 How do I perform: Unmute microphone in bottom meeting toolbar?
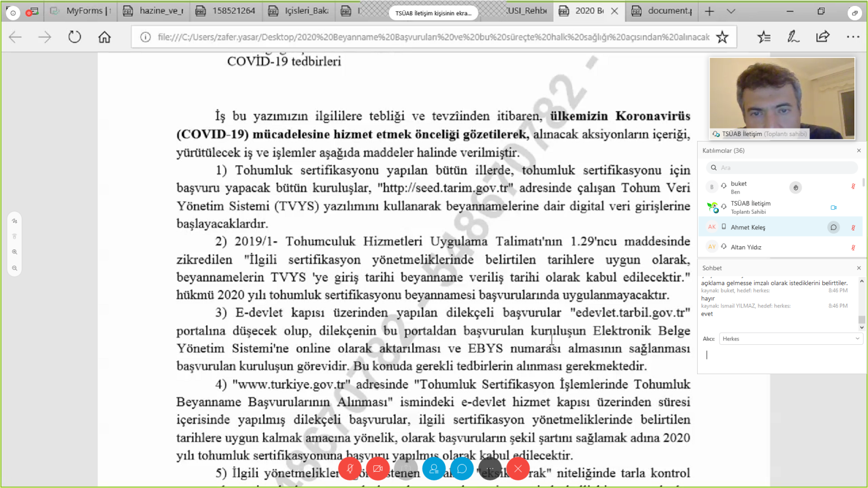click(350, 468)
